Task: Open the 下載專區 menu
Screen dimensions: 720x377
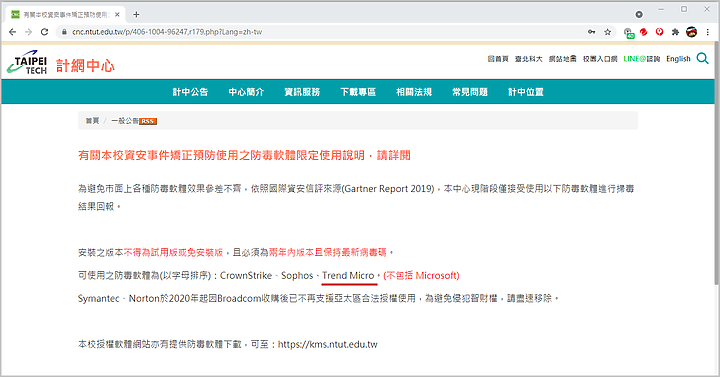Action: [x=358, y=92]
